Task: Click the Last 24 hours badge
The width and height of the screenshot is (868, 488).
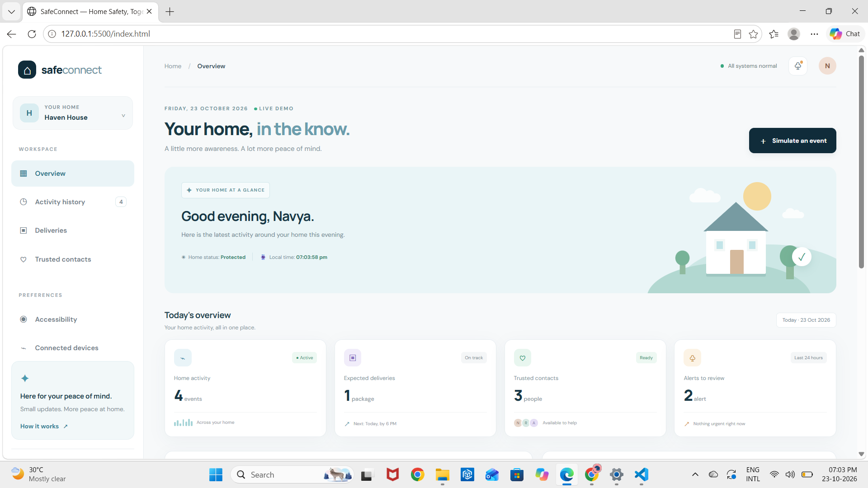Action: pyautogui.click(x=808, y=358)
